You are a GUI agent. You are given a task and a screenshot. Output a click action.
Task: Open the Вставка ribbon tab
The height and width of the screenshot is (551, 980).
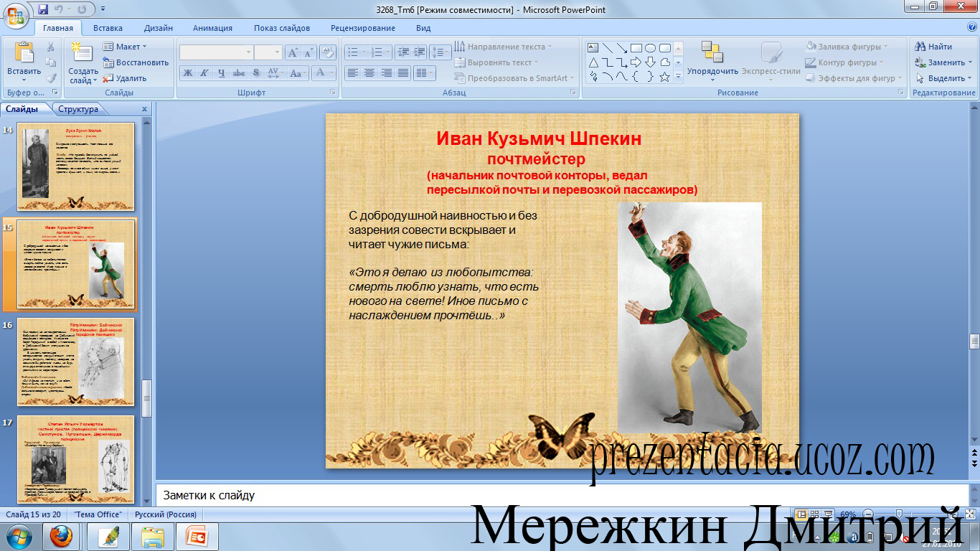(x=108, y=28)
